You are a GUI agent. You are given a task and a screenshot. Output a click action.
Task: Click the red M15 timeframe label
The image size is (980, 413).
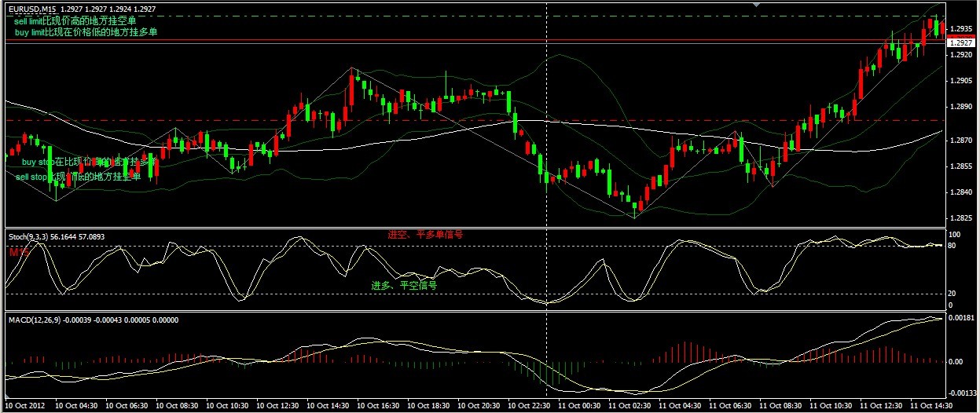(16, 252)
